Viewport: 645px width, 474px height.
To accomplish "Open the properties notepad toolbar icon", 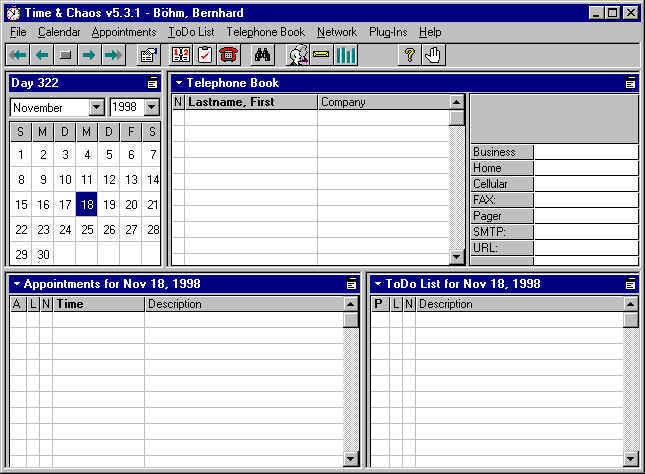I will (x=148, y=55).
